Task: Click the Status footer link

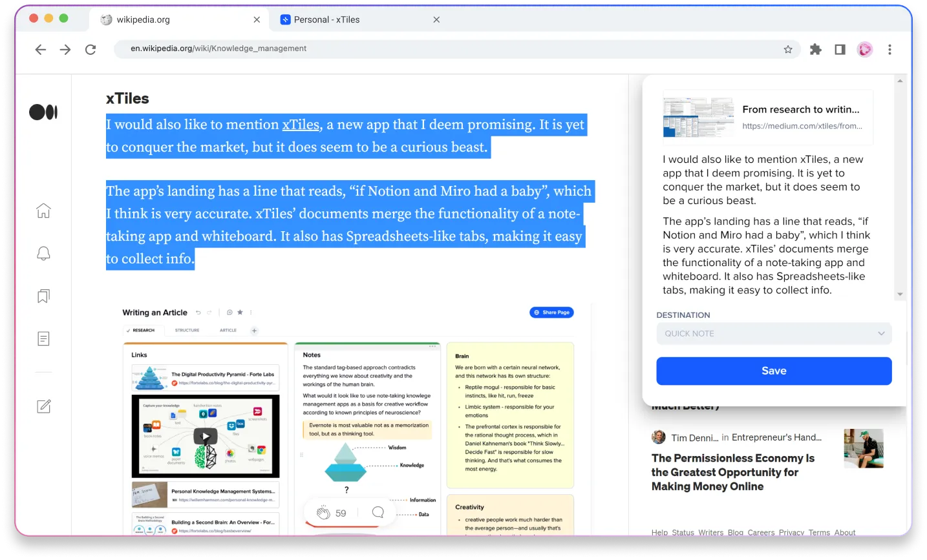Action: [683, 532]
